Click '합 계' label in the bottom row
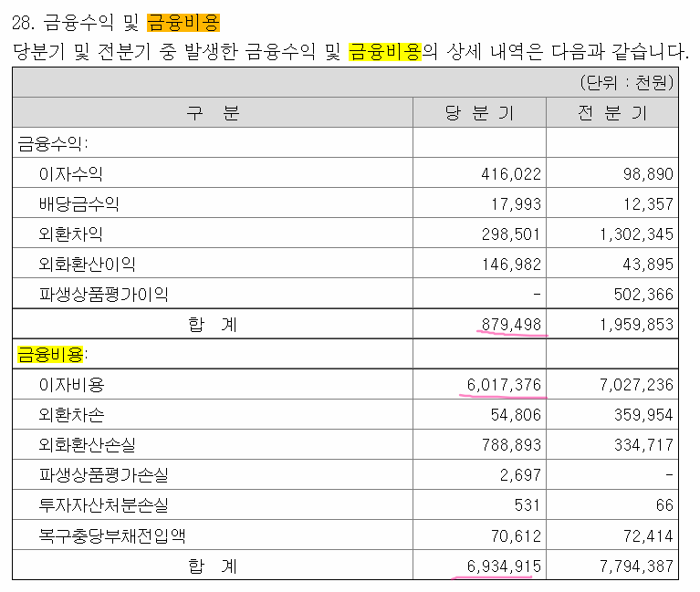The height and width of the screenshot is (592, 700). [213, 566]
